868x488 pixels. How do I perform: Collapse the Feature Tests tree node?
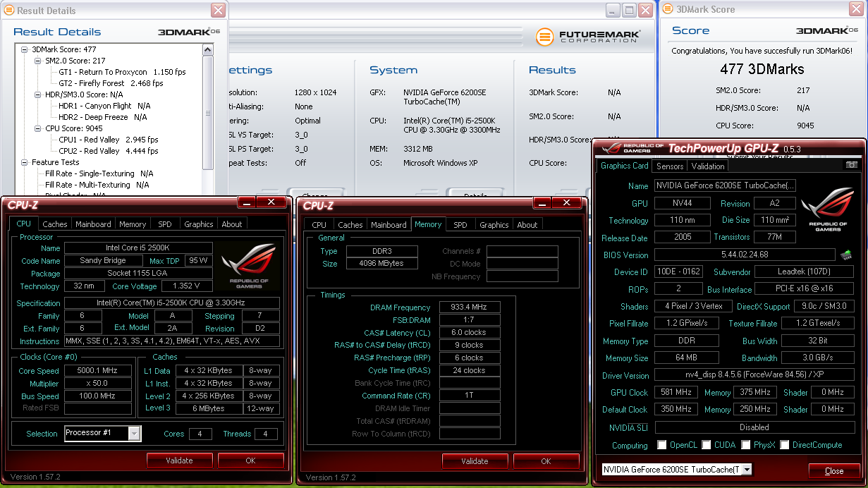click(x=25, y=162)
